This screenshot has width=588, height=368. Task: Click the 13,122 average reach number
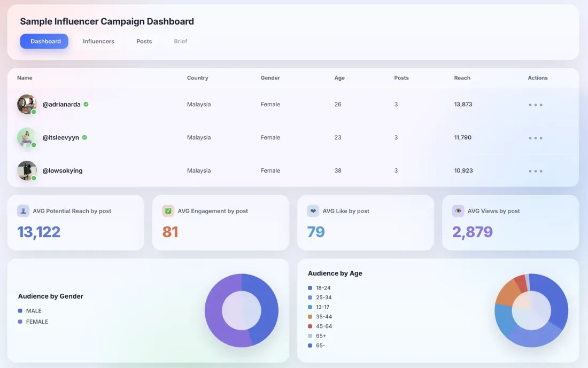click(x=39, y=232)
